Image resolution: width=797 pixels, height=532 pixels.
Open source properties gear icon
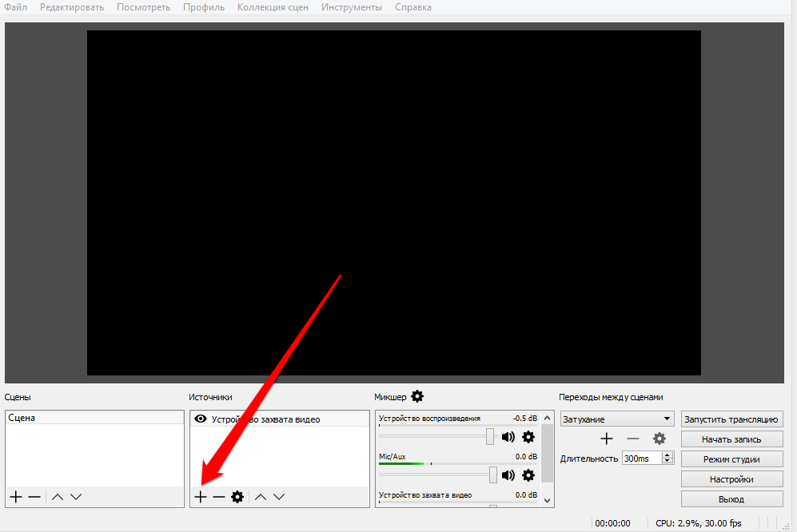point(237,497)
